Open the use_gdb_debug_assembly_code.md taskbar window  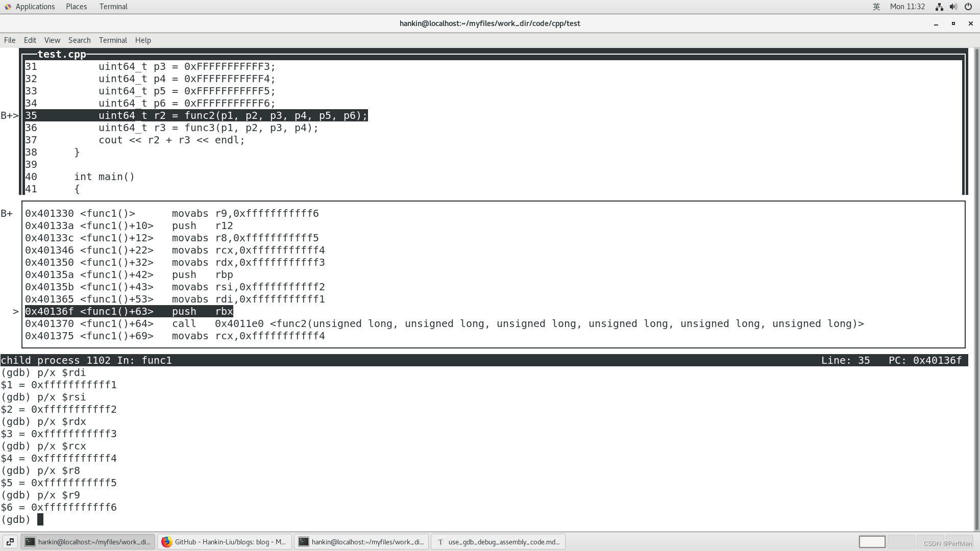click(498, 542)
